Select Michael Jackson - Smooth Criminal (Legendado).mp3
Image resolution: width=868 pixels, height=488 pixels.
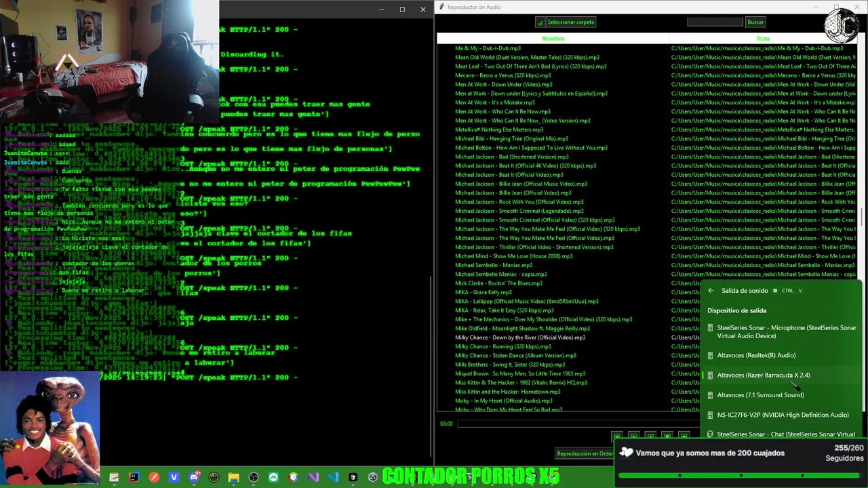point(519,211)
